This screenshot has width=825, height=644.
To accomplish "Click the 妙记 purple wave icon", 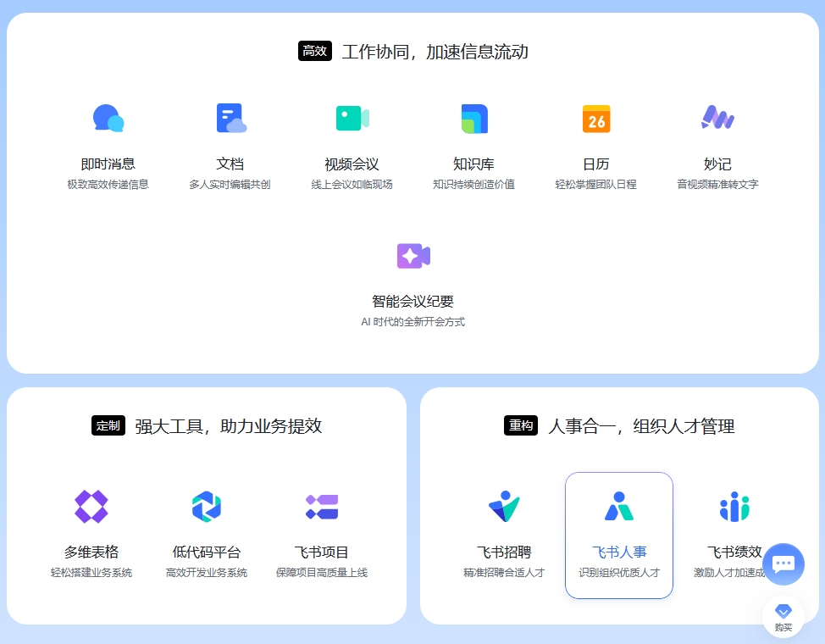I will [x=717, y=117].
